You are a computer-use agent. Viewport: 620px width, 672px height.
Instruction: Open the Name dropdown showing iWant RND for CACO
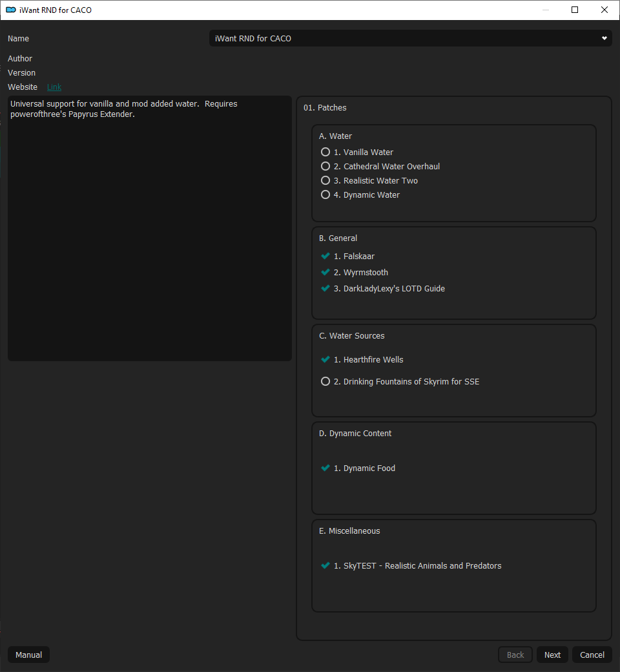[x=410, y=39]
